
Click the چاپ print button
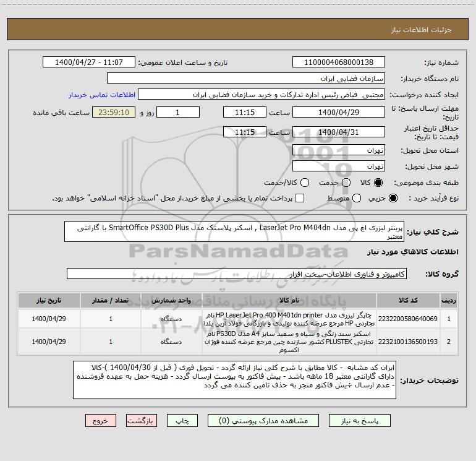pos(182,421)
